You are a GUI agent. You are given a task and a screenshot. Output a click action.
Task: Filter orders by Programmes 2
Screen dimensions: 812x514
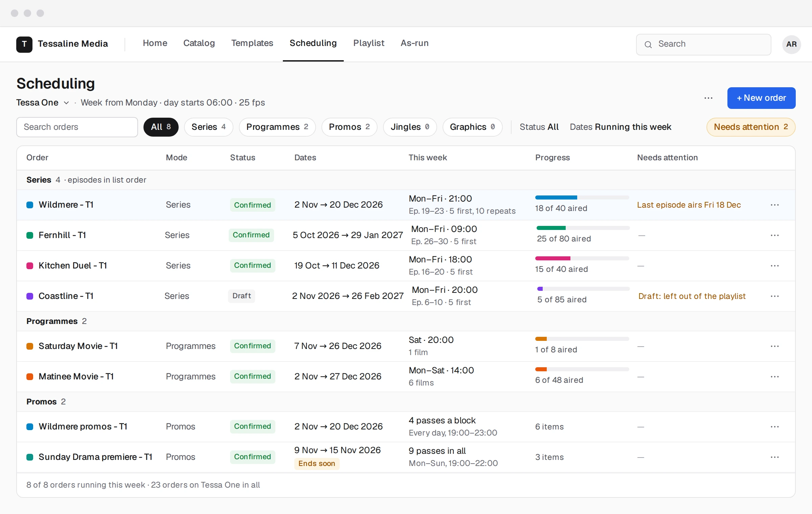click(277, 127)
